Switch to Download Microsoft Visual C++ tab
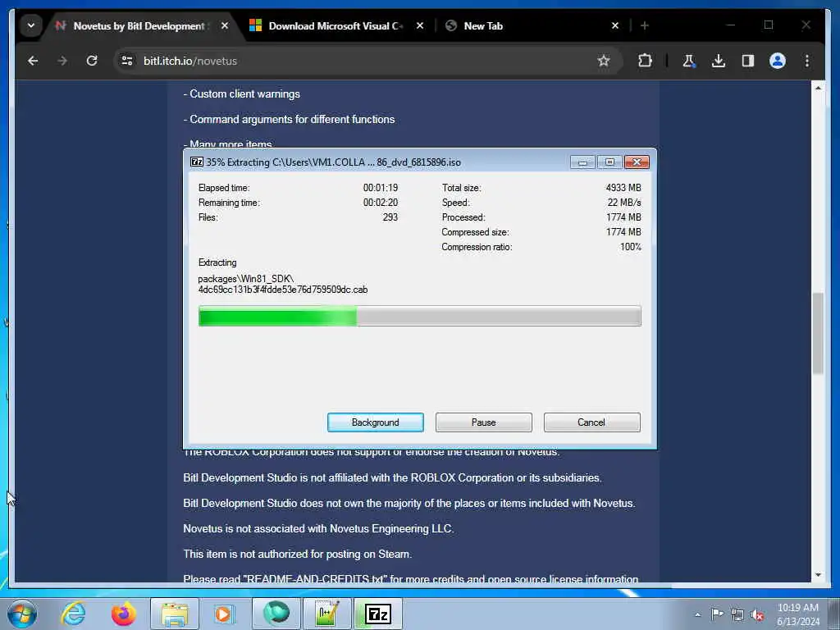This screenshot has height=630, width=840. 336,25
